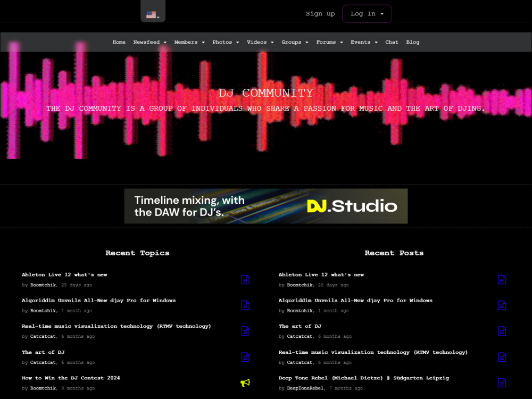Open Catcatcat profile under Real-time visualization in Recent Posts
532x399 pixels.
[x=300, y=362]
